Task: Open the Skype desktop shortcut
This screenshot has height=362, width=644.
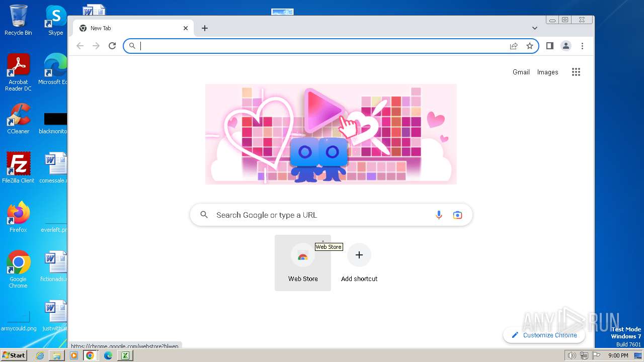Action: (55, 20)
